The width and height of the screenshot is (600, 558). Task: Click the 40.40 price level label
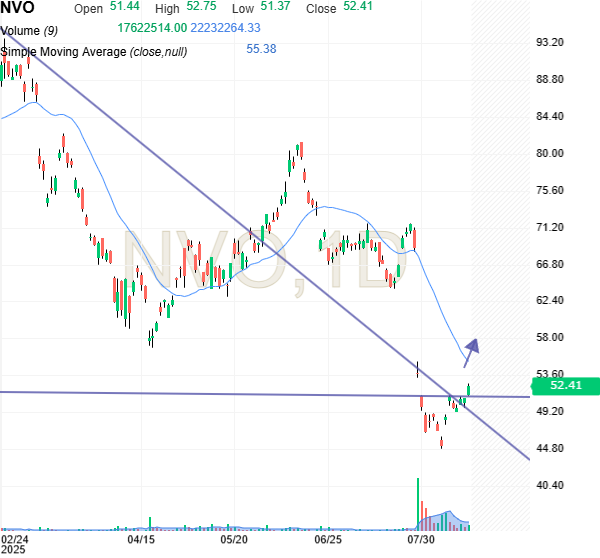(x=552, y=484)
